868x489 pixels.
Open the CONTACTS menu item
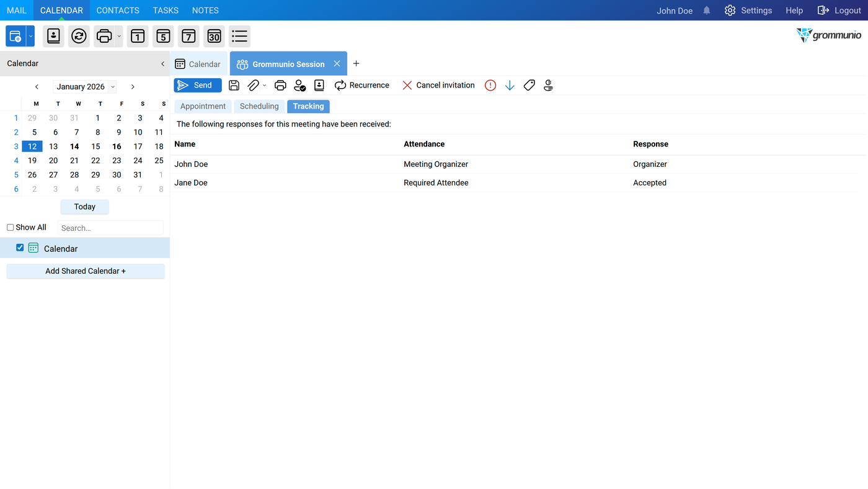tap(118, 11)
